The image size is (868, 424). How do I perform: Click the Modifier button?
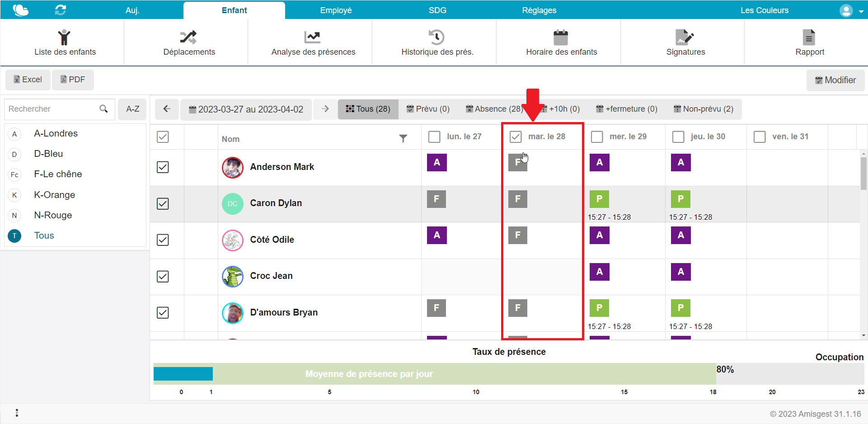[x=835, y=80]
